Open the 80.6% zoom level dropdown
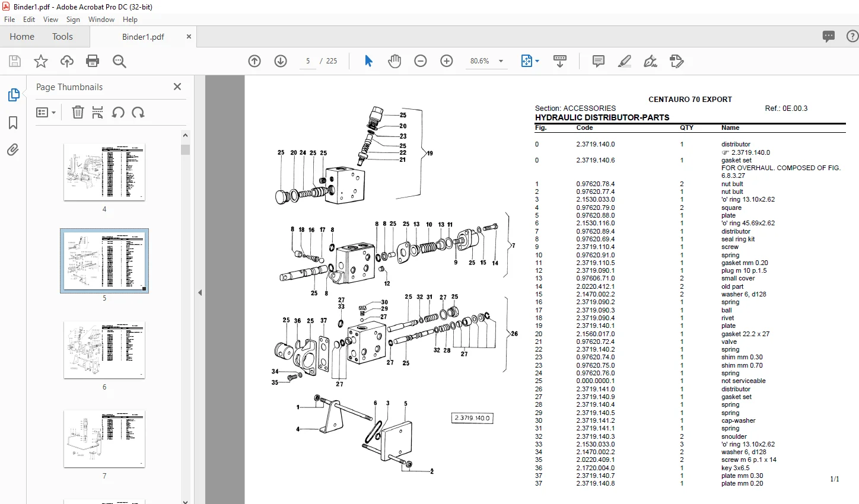This screenshot has width=859, height=504. tap(486, 61)
